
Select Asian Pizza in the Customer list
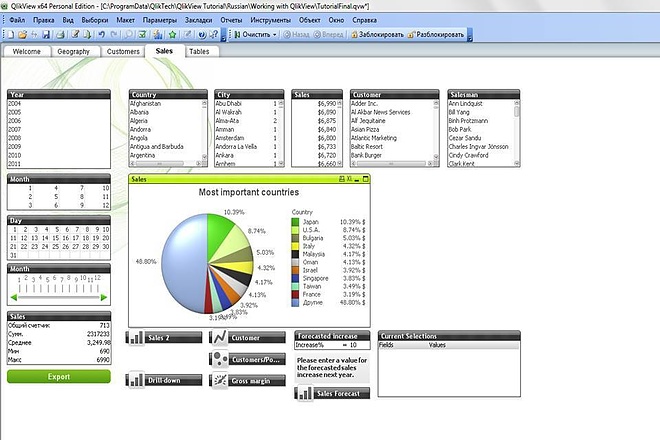(392, 129)
